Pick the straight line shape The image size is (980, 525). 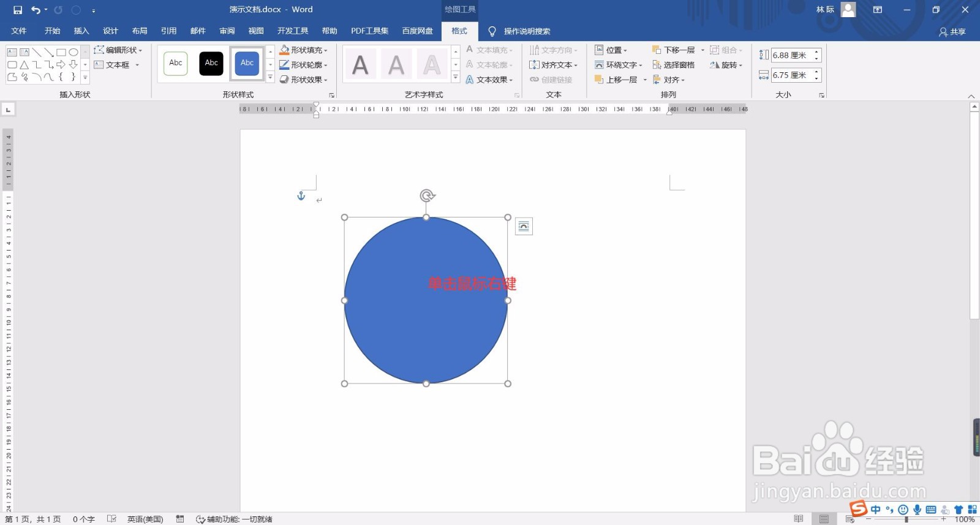click(37, 52)
